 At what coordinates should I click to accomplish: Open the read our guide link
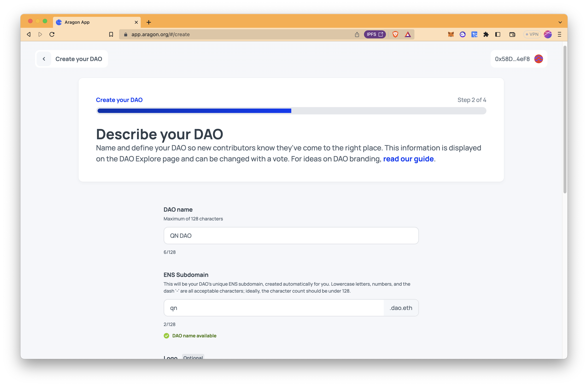[408, 159]
